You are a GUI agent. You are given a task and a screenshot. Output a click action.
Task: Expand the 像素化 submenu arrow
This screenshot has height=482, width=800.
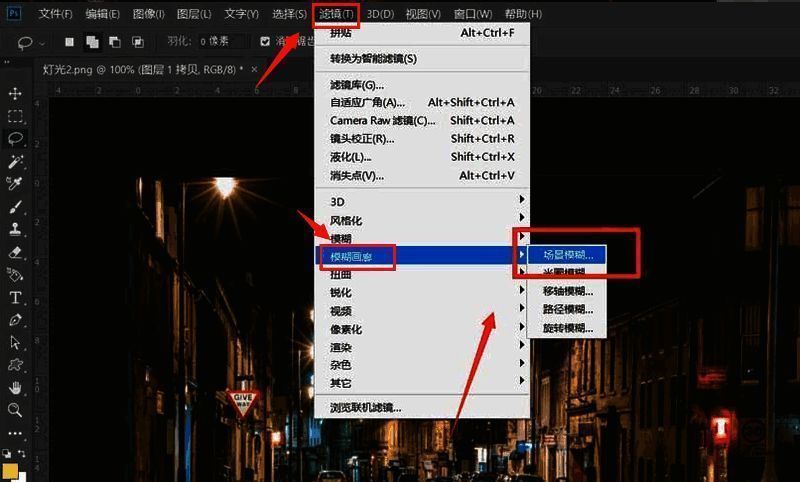pos(521,327)
